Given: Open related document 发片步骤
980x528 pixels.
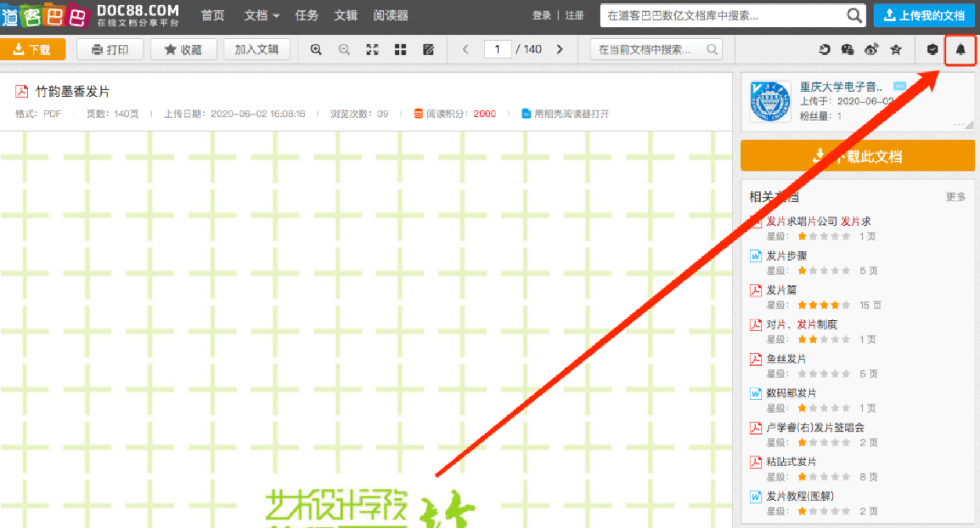Looking at the screenshot, I should (786, 256).
